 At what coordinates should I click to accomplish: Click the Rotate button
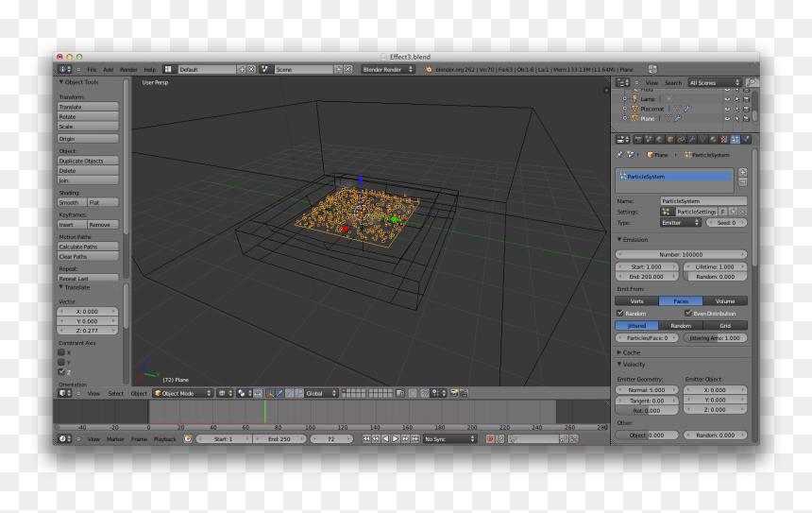(88, 116)
